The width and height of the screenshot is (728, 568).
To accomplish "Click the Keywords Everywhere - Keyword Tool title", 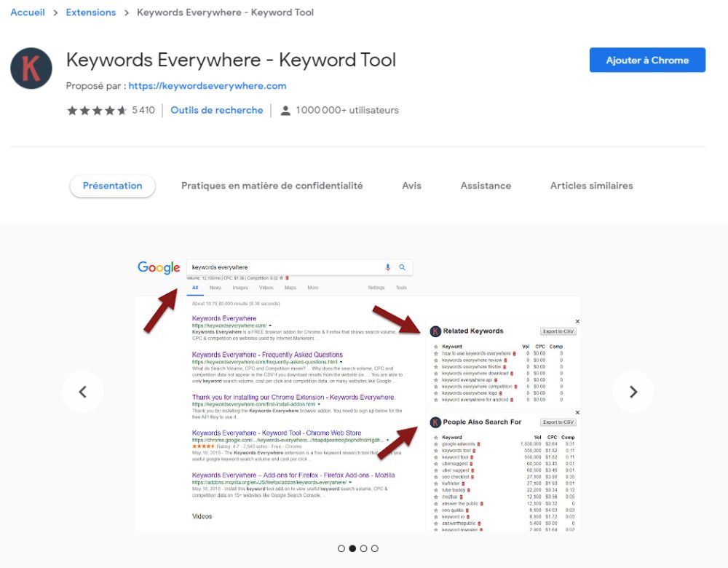I will pyautogui.click(x=232, y=60).
